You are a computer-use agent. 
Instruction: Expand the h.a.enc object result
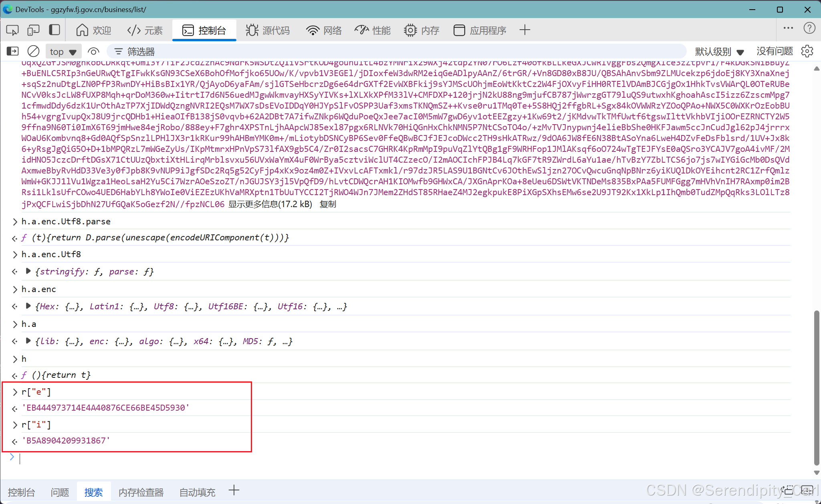28,306
